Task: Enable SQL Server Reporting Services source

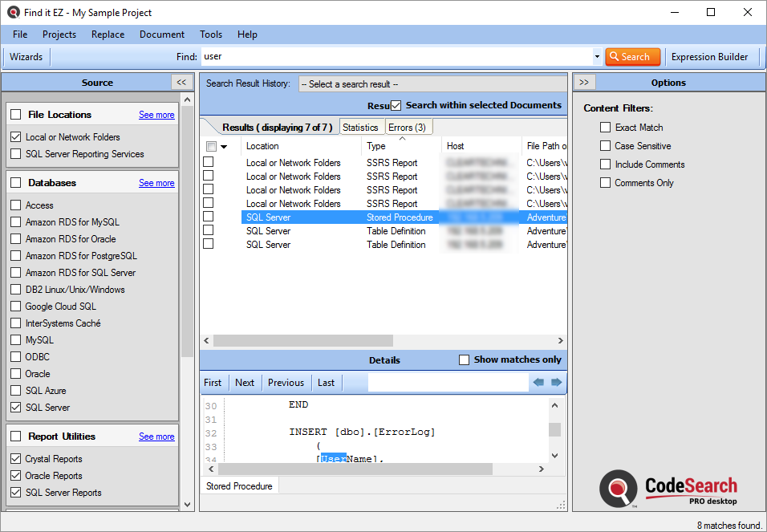Action: [16, 154]
